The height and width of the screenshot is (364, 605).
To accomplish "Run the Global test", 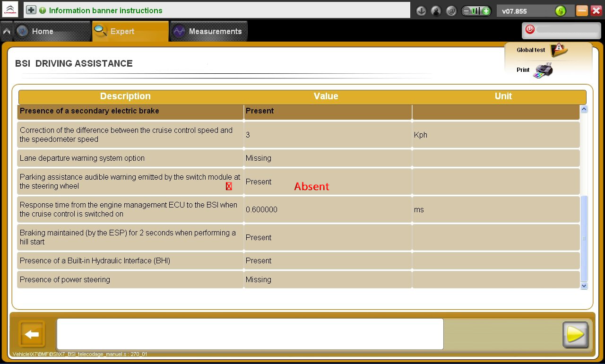I will 542,50.
